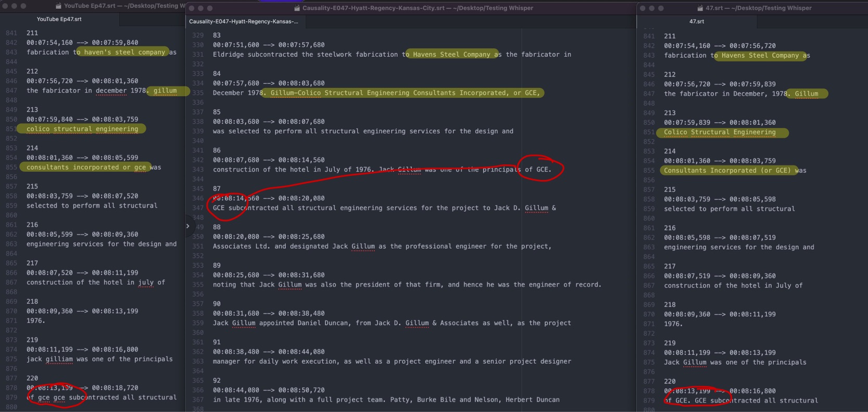Click timestamp '00:08:05,599 --> 00:08:09,360' in the left window
The width and height of the screenshot is (868, 412).
(x=82, y=235)
